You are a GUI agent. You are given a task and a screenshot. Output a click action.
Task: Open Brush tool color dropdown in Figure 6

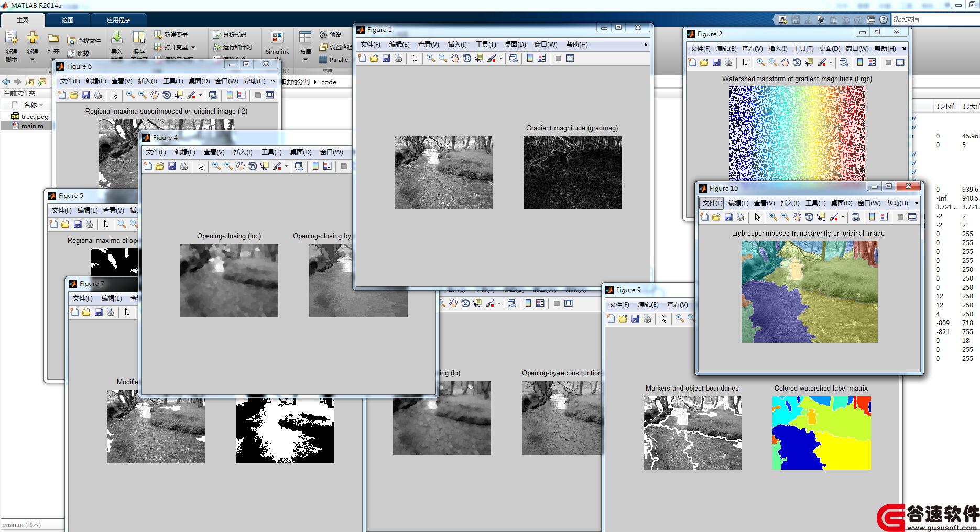(200, 95)
